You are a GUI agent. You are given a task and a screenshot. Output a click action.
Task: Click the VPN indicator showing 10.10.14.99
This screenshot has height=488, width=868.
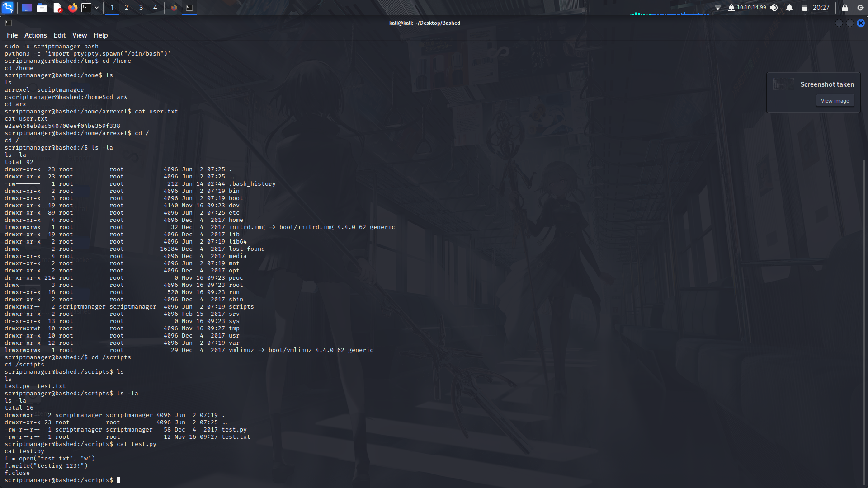tap(748, 7)
